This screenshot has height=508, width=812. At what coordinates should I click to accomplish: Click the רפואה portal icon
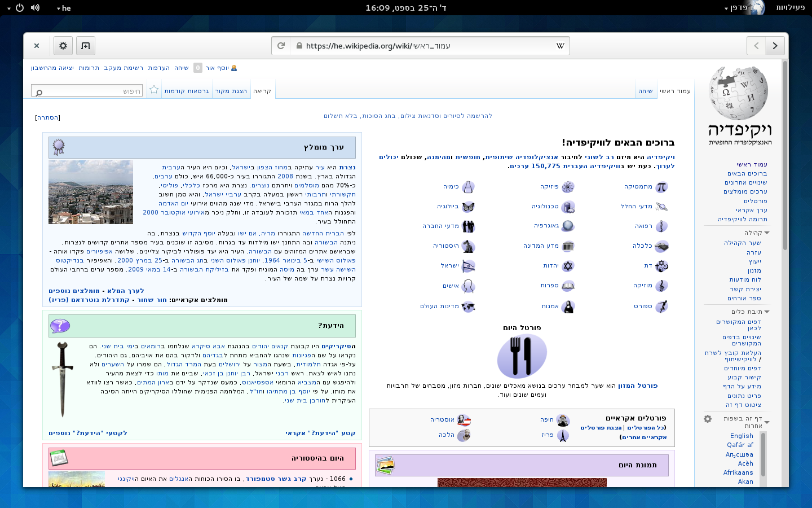pyautogui.click(x=661, y=226)
